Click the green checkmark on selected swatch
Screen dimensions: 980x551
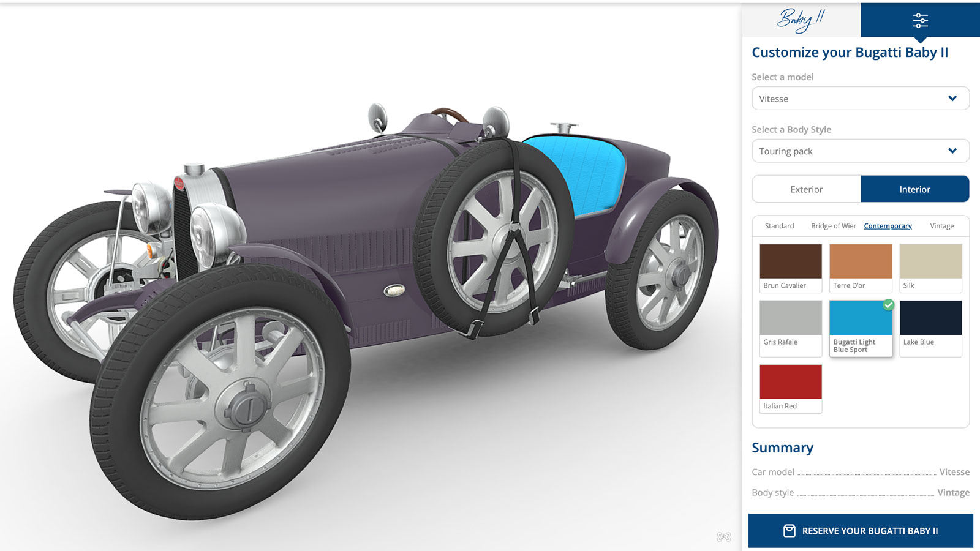point(888,304)
